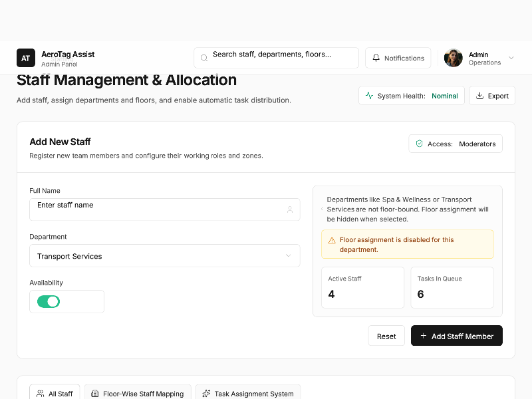Switch to the All Staff tab
The height and width of the screenshot is (399, 532).
coord(55,393)
